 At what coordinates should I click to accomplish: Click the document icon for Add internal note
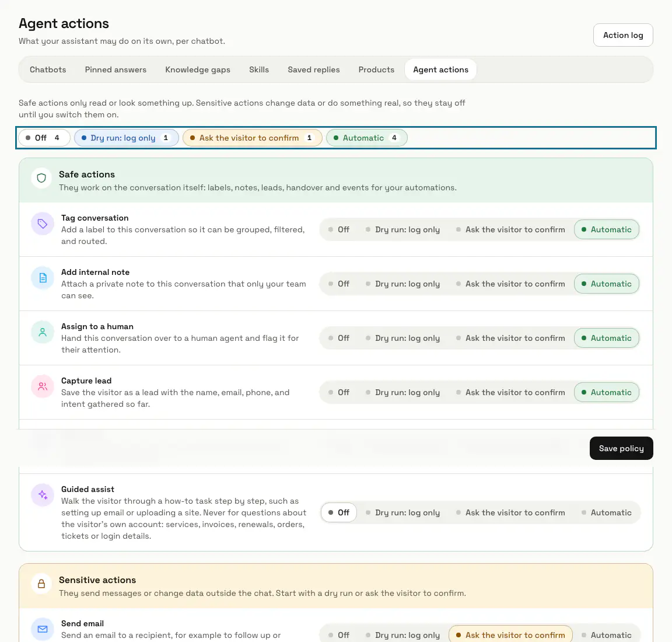point(43,278)
